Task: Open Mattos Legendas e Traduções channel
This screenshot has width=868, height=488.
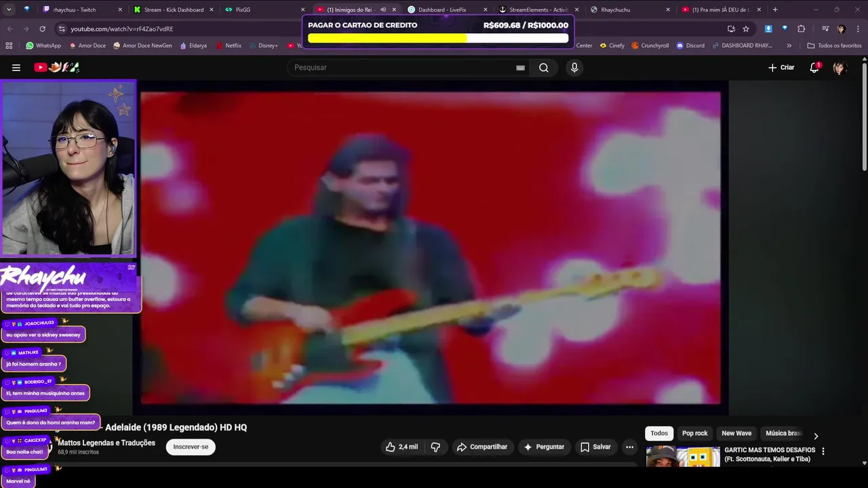Action: coord(106,443)
